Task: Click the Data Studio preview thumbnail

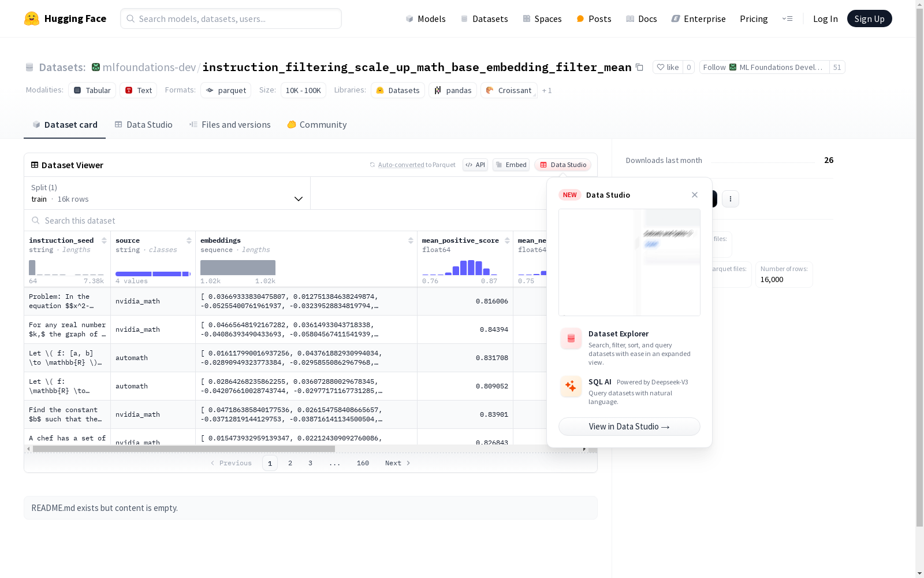Action: coord(629,262)
